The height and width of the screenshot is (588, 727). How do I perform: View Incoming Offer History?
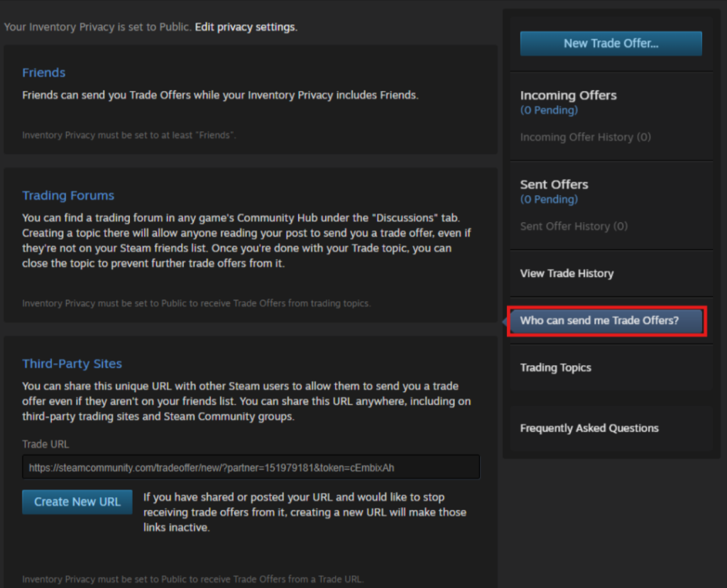point(585,137)
